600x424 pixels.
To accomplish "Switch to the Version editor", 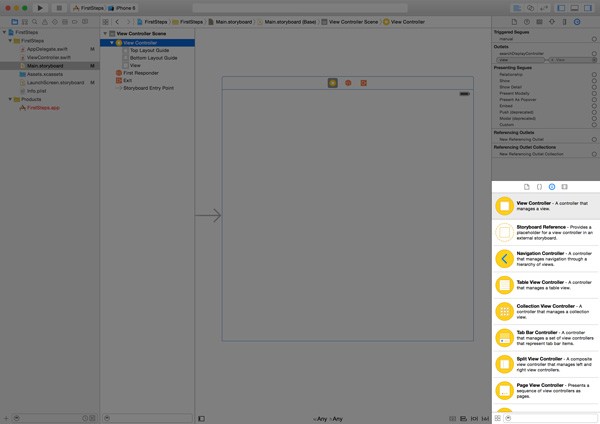I will [x=544, y=8].
